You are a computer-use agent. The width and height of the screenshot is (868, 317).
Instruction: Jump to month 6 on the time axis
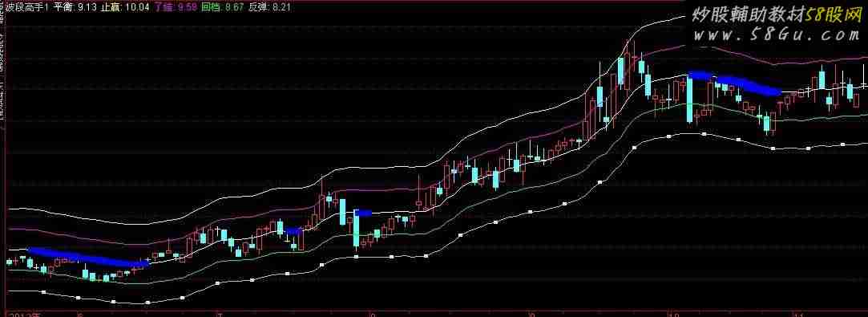[x=79, y=315]
